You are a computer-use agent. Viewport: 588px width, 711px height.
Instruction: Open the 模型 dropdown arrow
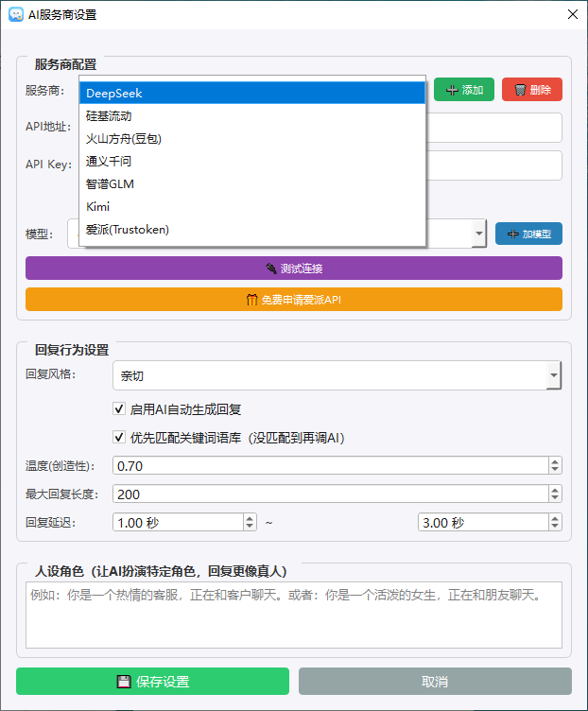point(478,234)
